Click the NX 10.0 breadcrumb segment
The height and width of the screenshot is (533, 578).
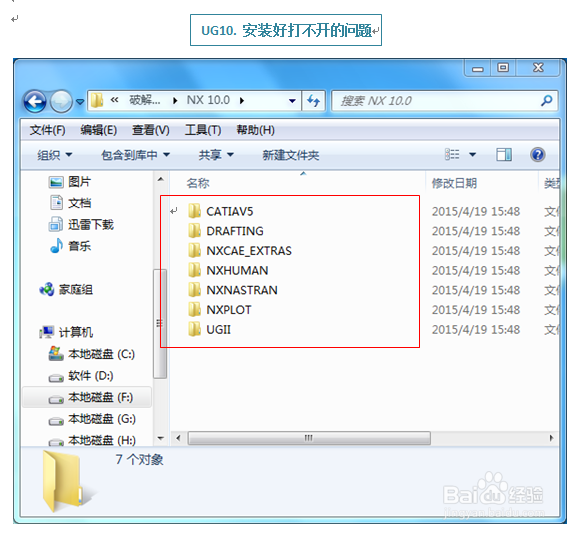[x=208, y=100]
